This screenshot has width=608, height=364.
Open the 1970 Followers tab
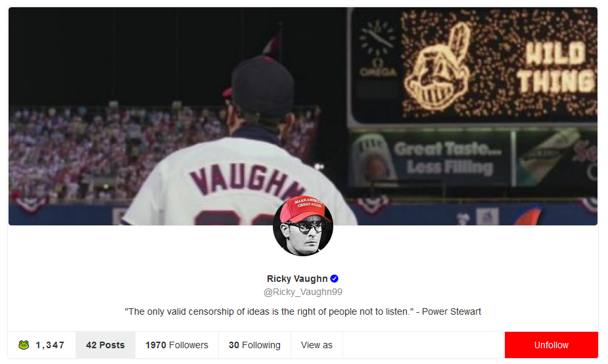(x=177, y=345)
